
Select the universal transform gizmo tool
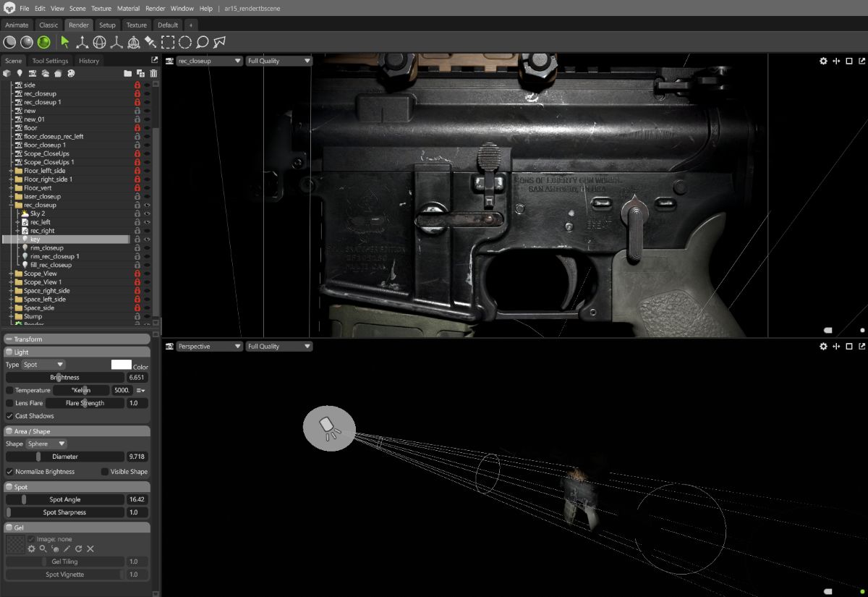click(x=133, y=42)
